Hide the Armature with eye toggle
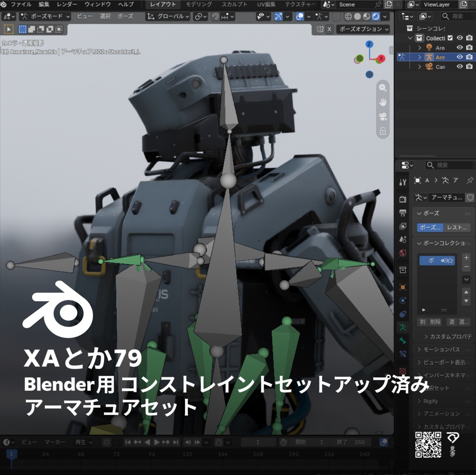This screenshot has height=475, width=476. [x=460, y=57]
